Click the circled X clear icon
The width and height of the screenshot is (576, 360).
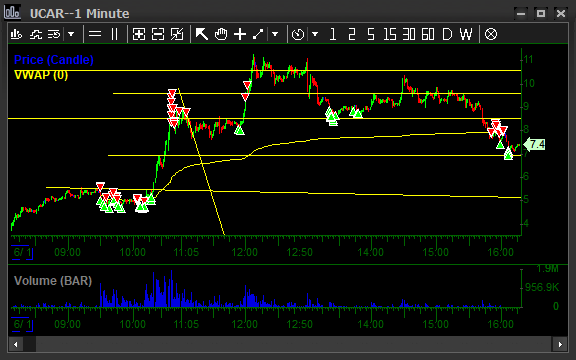pos(491,35)
